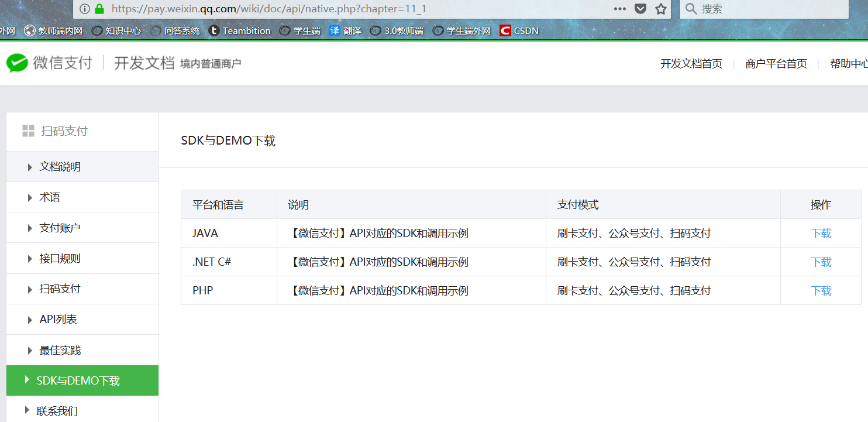The height and width of the screenshot is (422, 868).
Task: Download the .NET C# SDK
Action: coord(821,262)
